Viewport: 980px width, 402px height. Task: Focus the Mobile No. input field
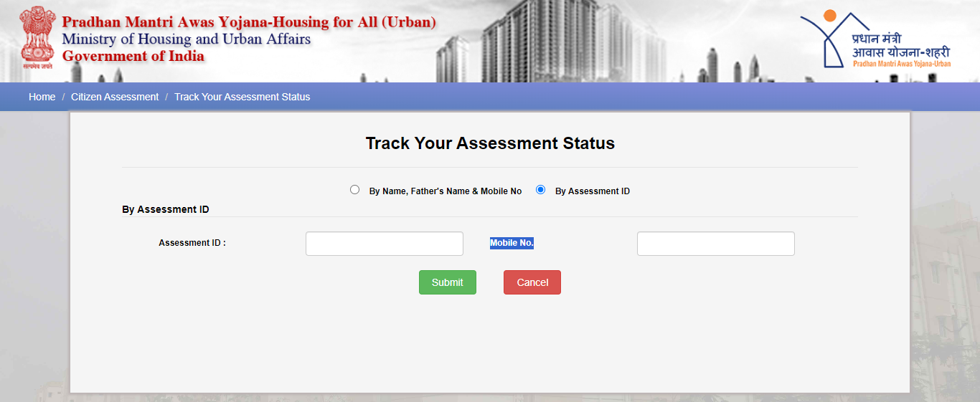(x=716, y=244)
